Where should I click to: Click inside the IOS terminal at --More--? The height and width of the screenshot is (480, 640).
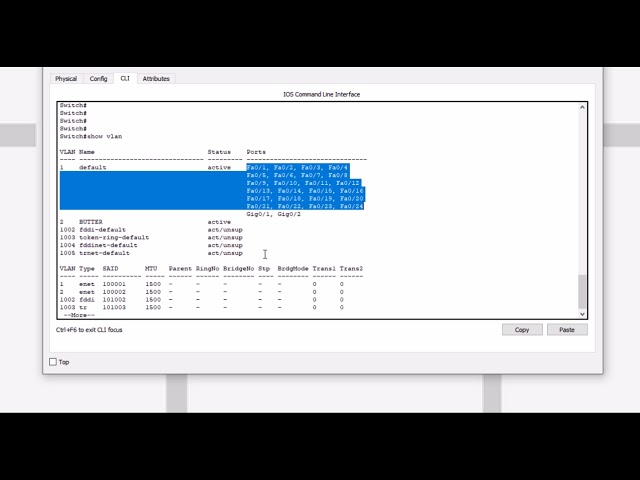pyautogui.click(x=79, y=315)
